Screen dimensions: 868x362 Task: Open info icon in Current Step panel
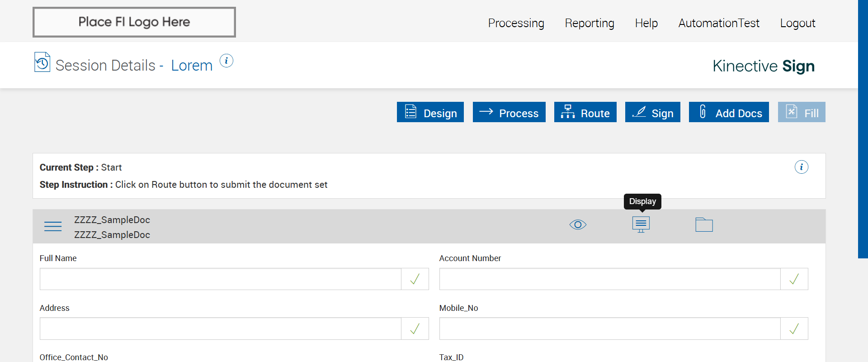(x=801, y=167)
